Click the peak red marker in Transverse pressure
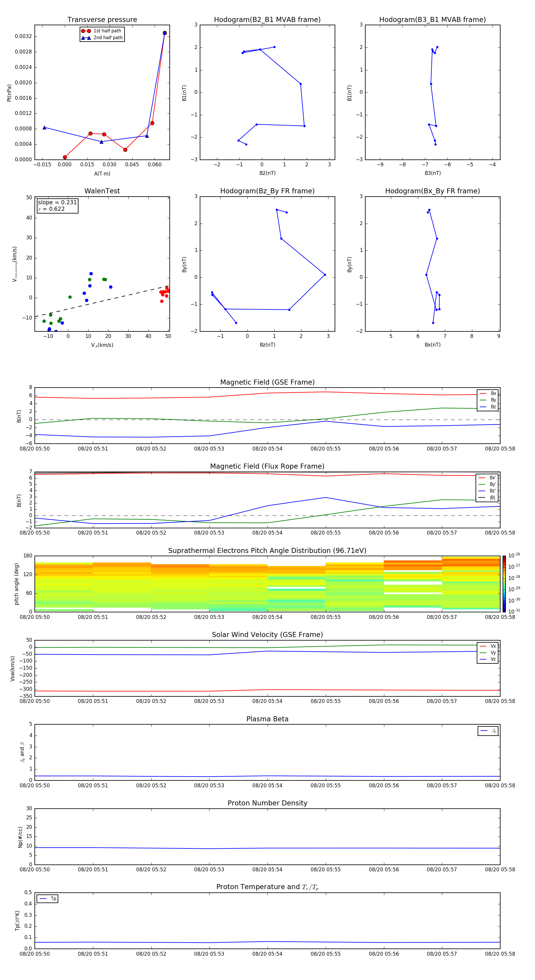The height and width of the screenshot is (980, 535). point(164,33)
